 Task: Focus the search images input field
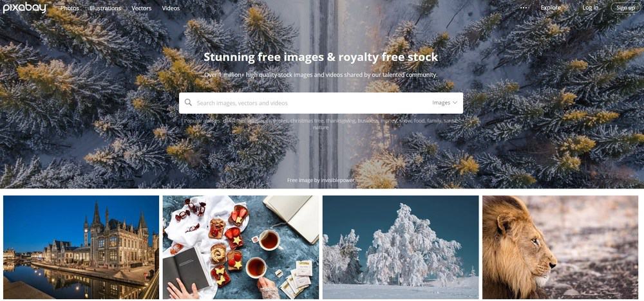pos(312,103)
